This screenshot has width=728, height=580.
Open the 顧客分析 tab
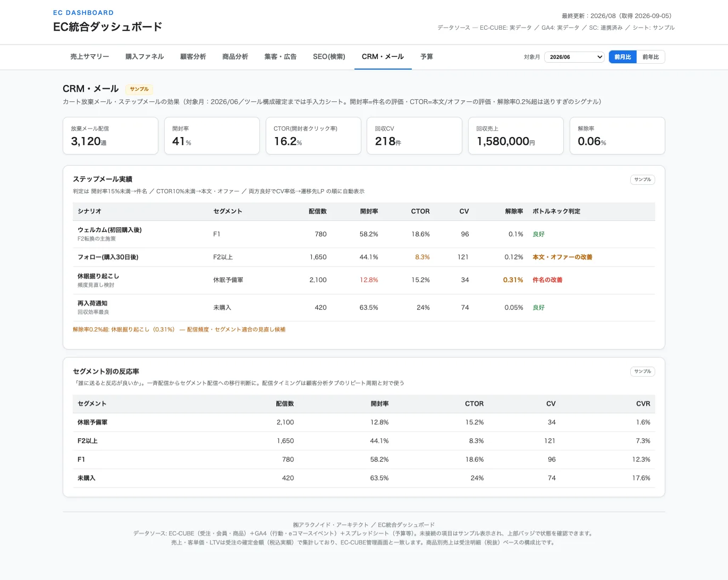[x=193, y=57]
